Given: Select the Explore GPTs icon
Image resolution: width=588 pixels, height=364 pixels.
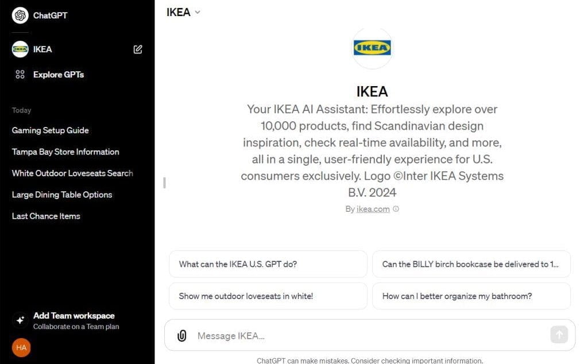Looking at the screenshot, I should pos(19,75).
